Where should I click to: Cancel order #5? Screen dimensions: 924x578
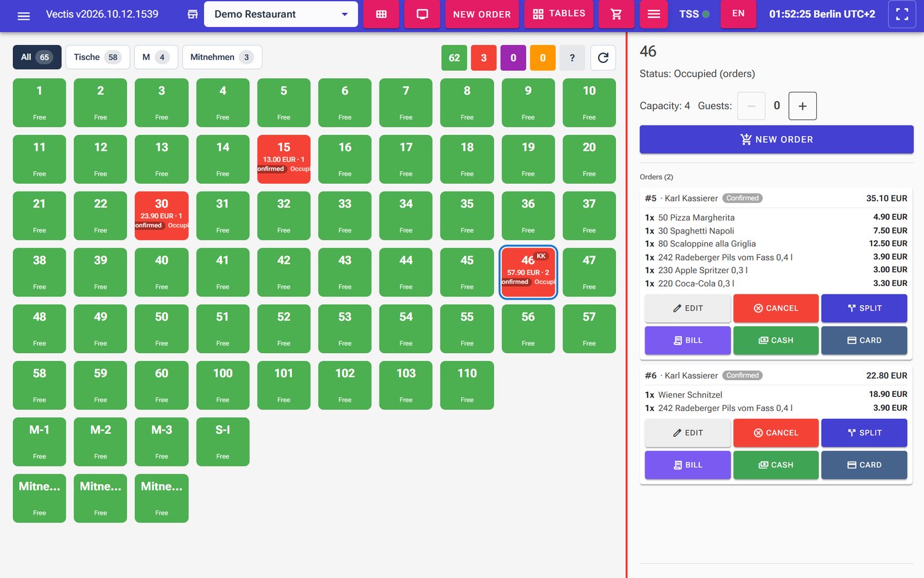coord(776,308)
